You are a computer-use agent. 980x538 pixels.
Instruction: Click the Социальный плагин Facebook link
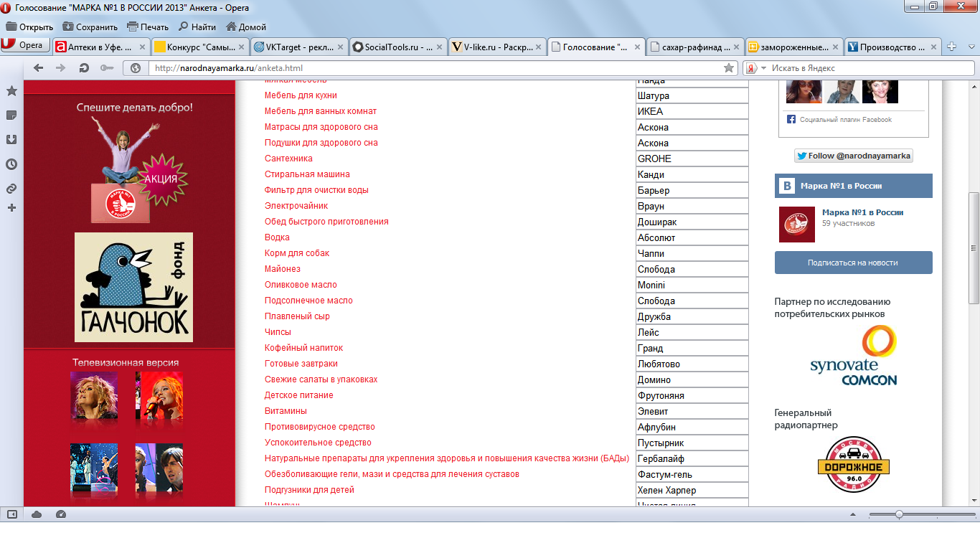(846, 120)
